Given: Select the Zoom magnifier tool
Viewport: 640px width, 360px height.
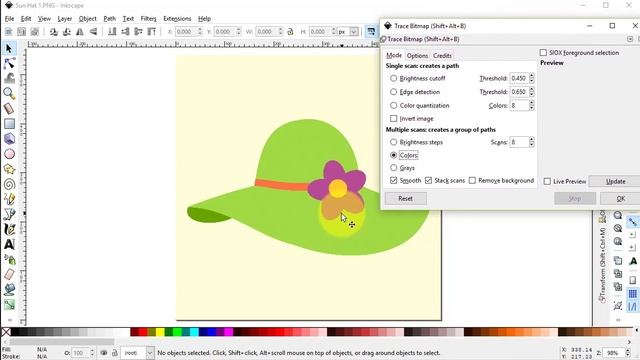Looking at the screenshot, I should tap(9, 93).
